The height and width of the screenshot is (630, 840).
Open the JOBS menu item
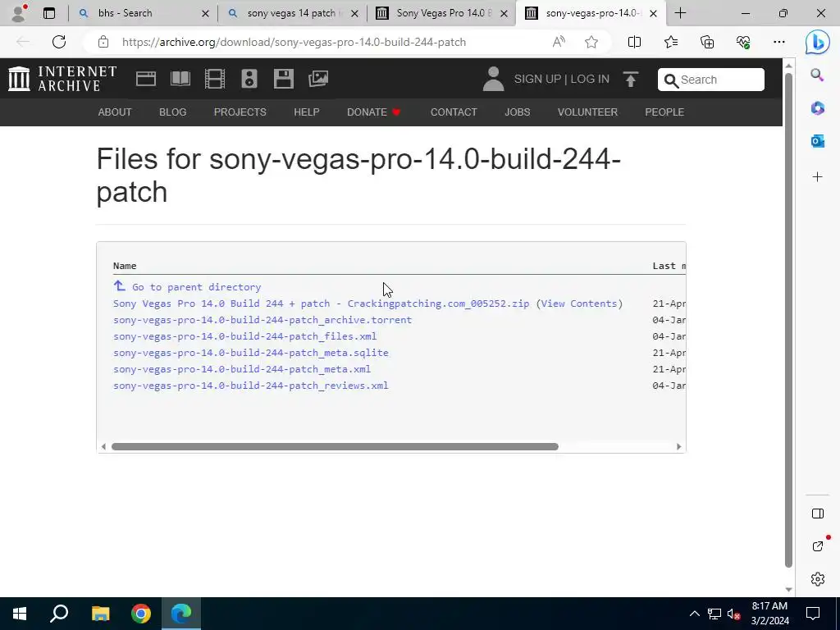coord(517,112)
